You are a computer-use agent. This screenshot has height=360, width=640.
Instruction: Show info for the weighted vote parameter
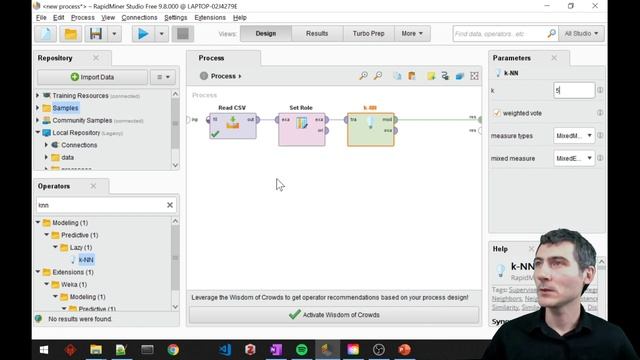tap(600, 113)
